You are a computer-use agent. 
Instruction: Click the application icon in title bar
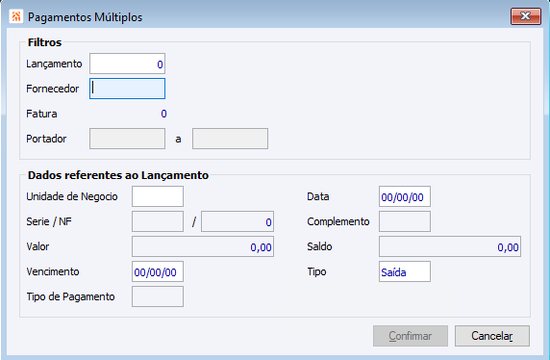[x=16, y=16]
